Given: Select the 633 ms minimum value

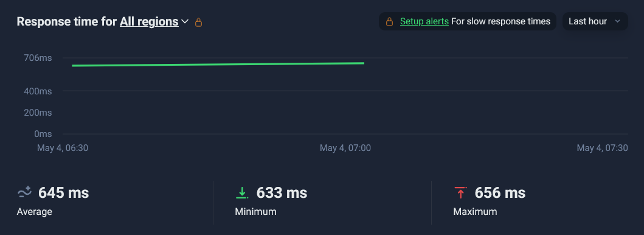Looking at the screenshot, I should point(282,192).
